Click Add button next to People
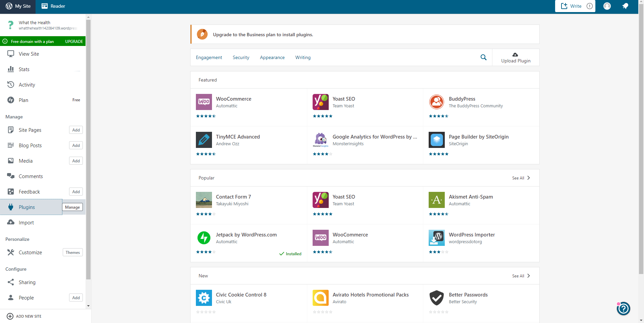This screenshot has width=644, height=323. [76, 298]
